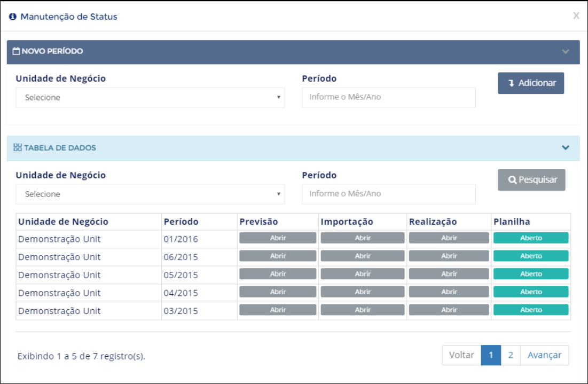Toggle Planilha Aberto status for 05/2015

tap(531, 274)
